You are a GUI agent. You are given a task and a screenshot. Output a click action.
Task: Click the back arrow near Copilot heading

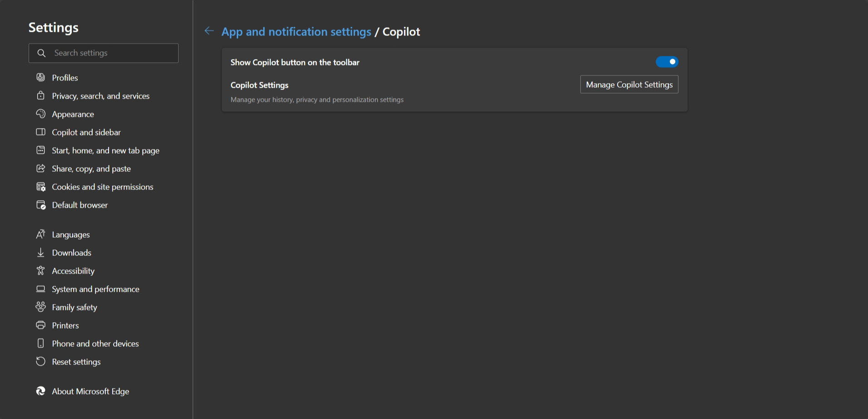[x=209, y=31]
